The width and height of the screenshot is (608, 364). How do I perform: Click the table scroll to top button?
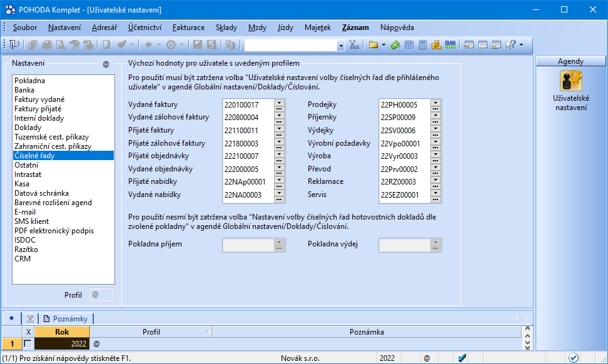tap(527, 328)
